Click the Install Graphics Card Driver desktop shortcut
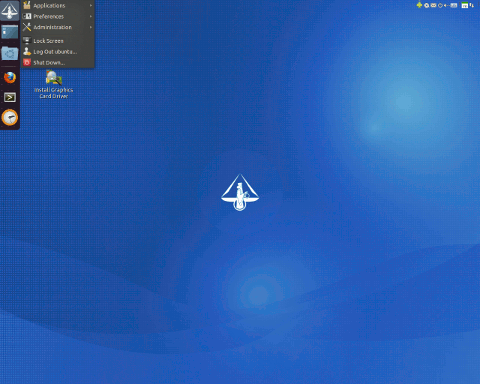 click(x=54, y=84)
